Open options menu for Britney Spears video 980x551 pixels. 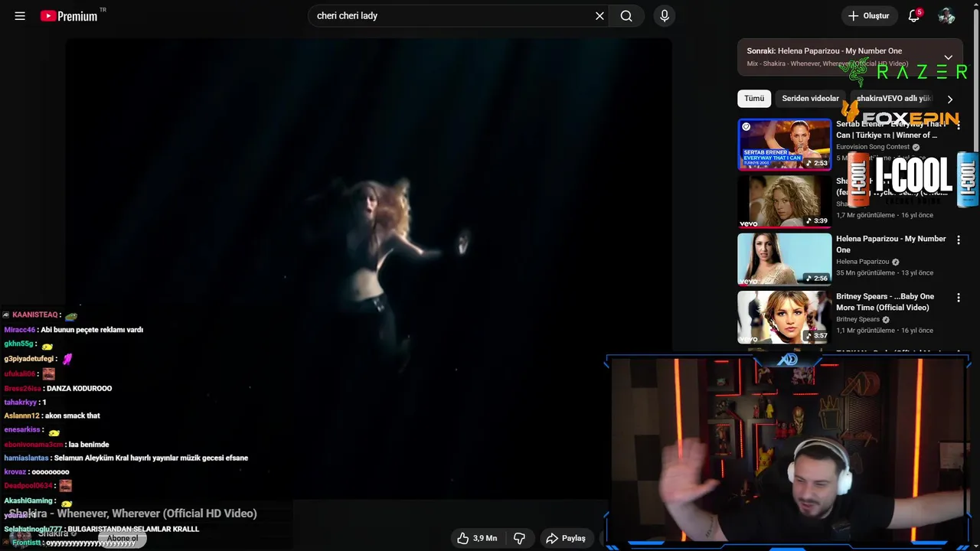click(x=958, y=297)
